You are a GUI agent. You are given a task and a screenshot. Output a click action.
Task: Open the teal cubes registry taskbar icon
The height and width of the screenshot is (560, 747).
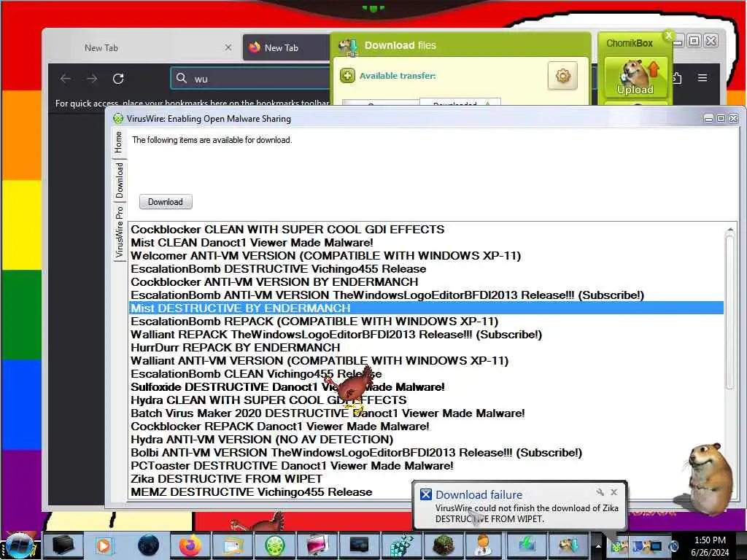402,545
